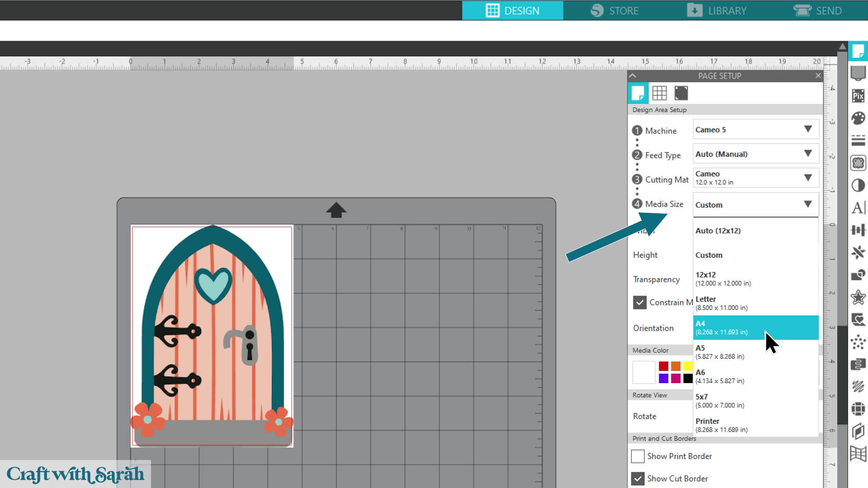
Task: Open the Line Style panel icon
Action: [x=858, y=141]
